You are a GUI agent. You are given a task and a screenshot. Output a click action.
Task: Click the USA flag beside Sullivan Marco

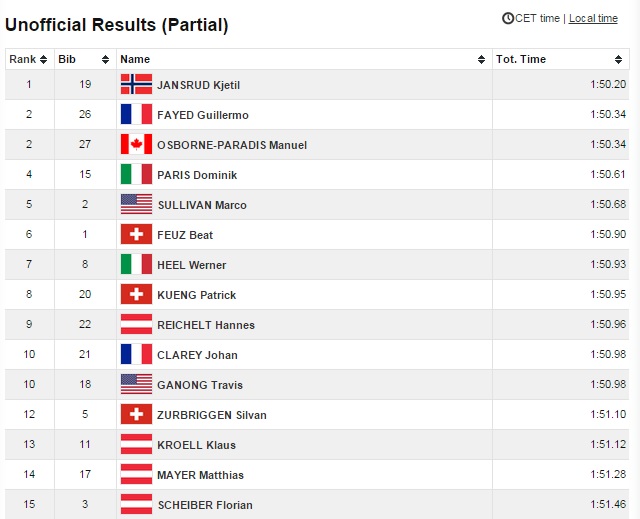click(x=136, y=204)
